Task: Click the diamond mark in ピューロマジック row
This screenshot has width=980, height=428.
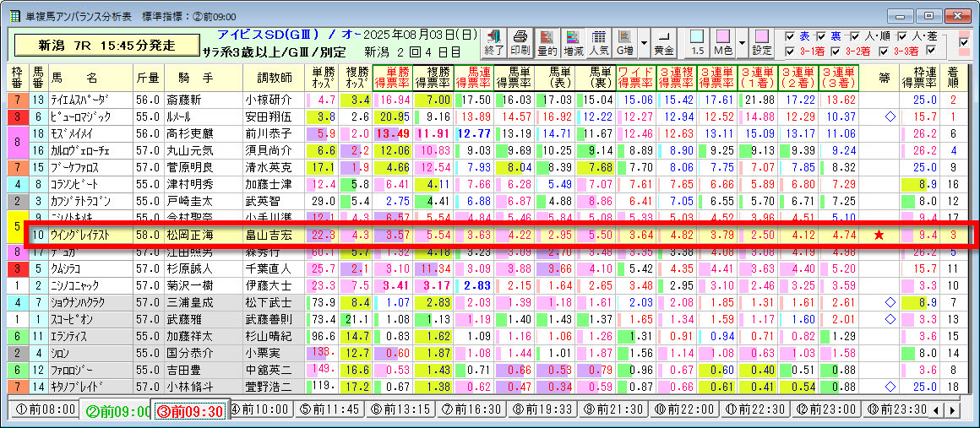Action: [x=890, y=116]
